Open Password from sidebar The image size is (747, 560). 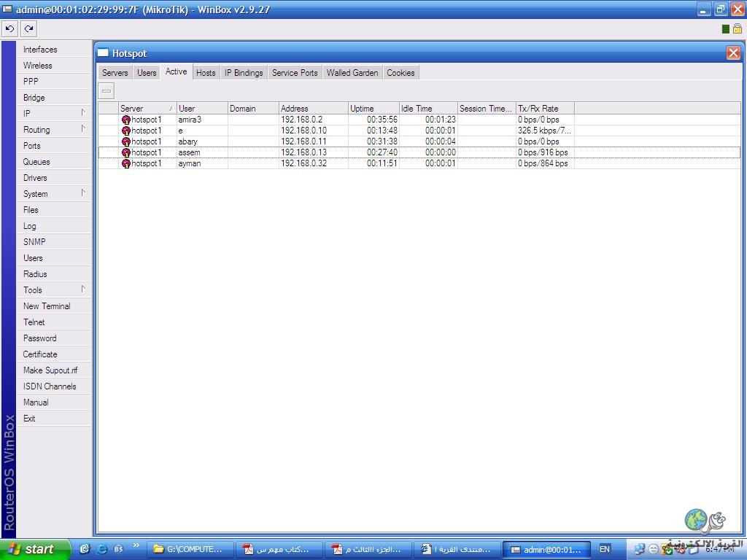click(54, 338)
